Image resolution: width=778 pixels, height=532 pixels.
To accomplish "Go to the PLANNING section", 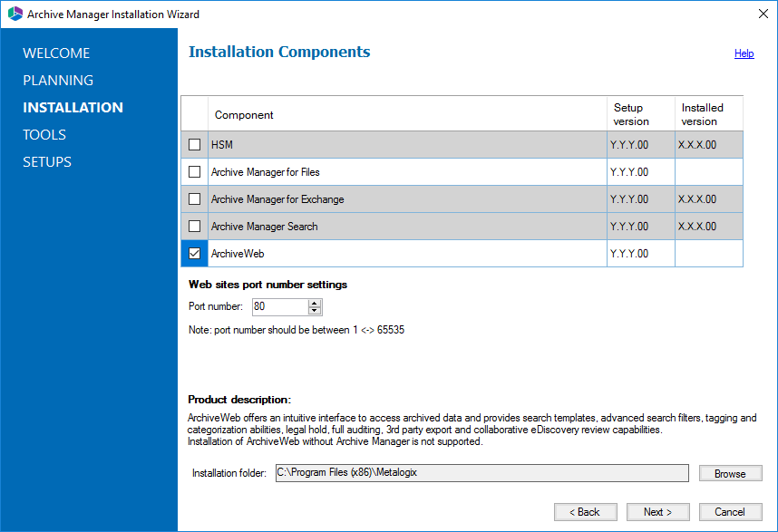I will pos(58,81).
